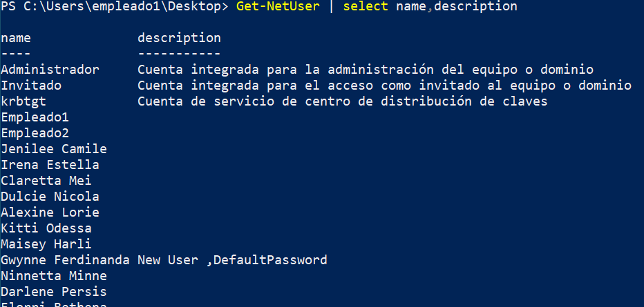Select the Dulcie Nicola line
This screenshot has width=644, height=307.
pyautogui.click(x=50, y=197)
